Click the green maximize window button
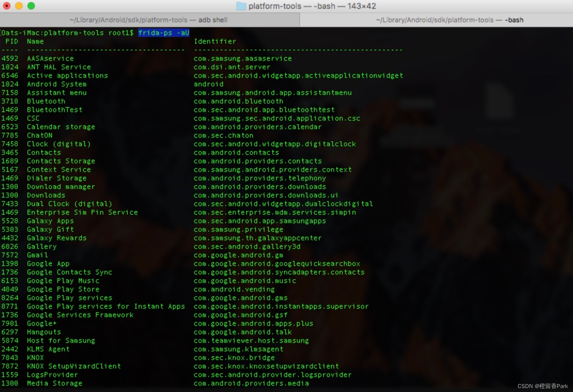The width and height of the screenshot is (573, 392). [31, 6]
